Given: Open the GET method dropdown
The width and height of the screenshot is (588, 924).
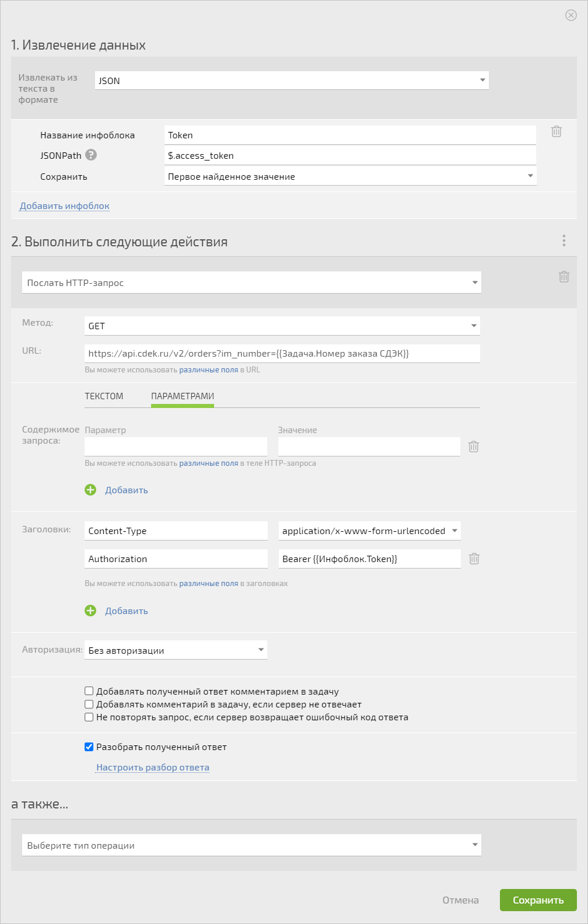Looking at the screenshot, I should (x=282, y=326).
